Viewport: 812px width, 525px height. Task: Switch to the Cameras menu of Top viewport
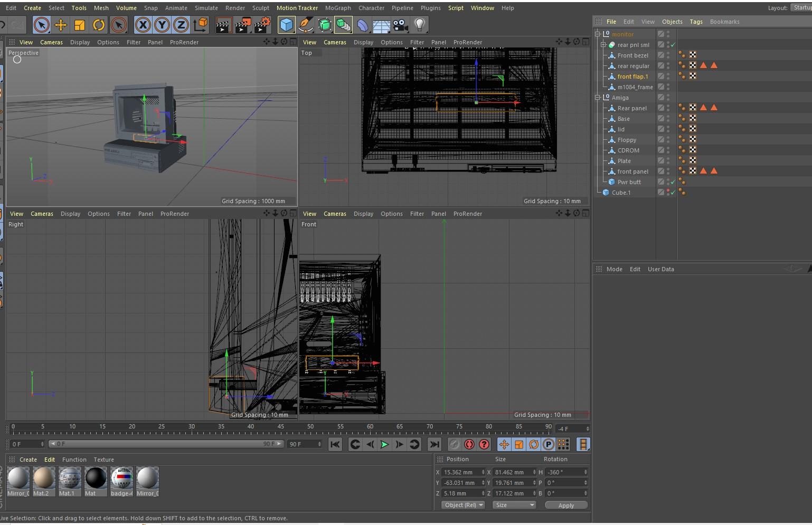click(335, 42)
